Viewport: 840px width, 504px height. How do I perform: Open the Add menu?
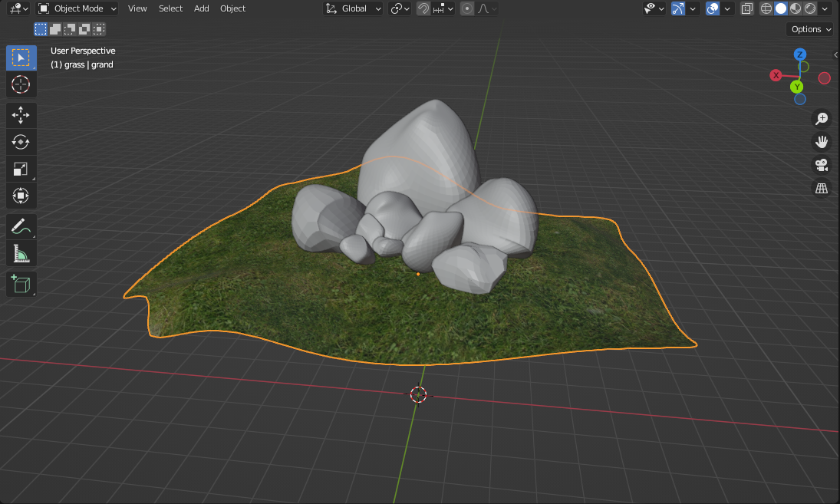(202, 8)
